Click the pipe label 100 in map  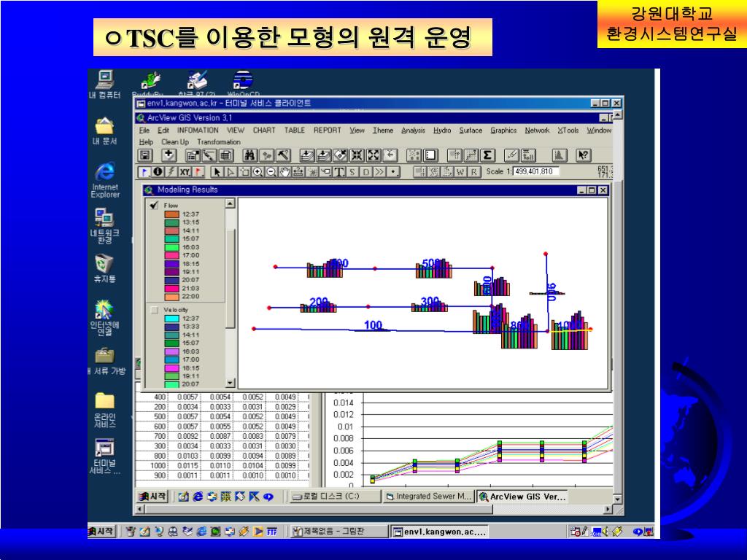click(x=373, y=324)
